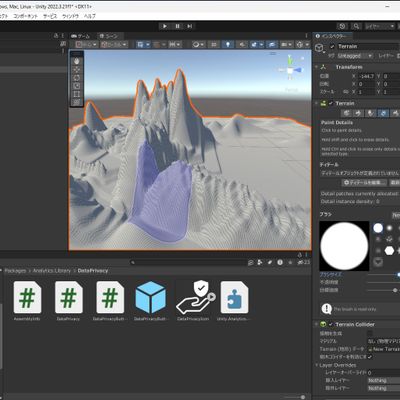Collapse the Layer Overrides section
The height and width of the screenshot is (400, 400).
[317, 365]
